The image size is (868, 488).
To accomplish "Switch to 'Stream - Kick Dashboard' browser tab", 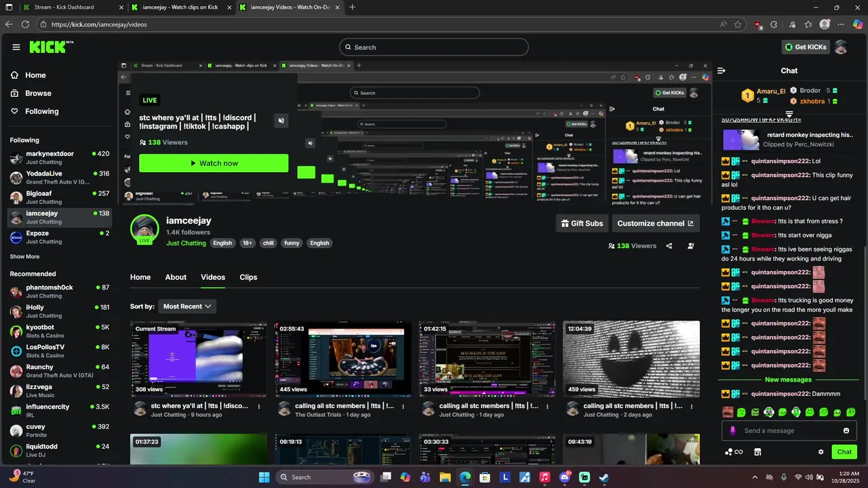I will (73, 7).
